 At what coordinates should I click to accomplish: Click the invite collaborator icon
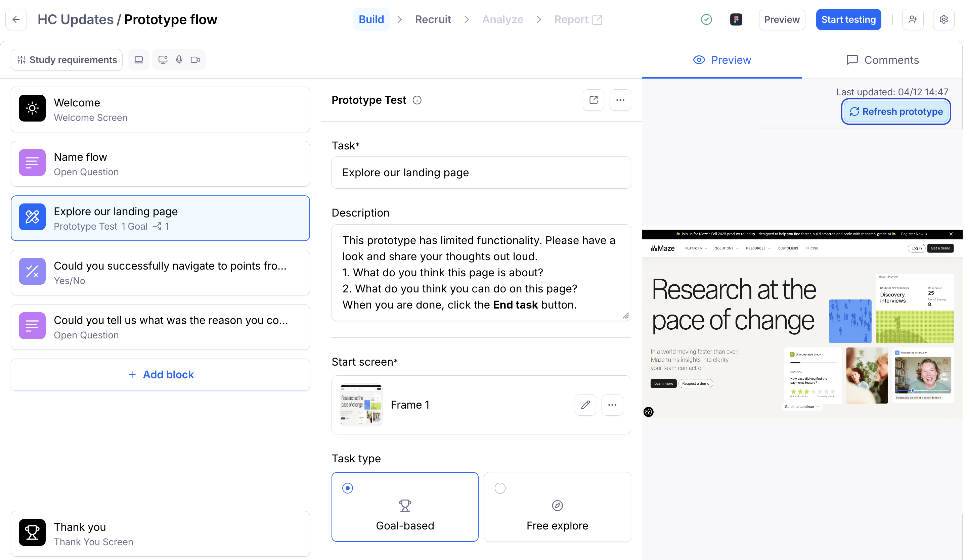click(913, 19)
